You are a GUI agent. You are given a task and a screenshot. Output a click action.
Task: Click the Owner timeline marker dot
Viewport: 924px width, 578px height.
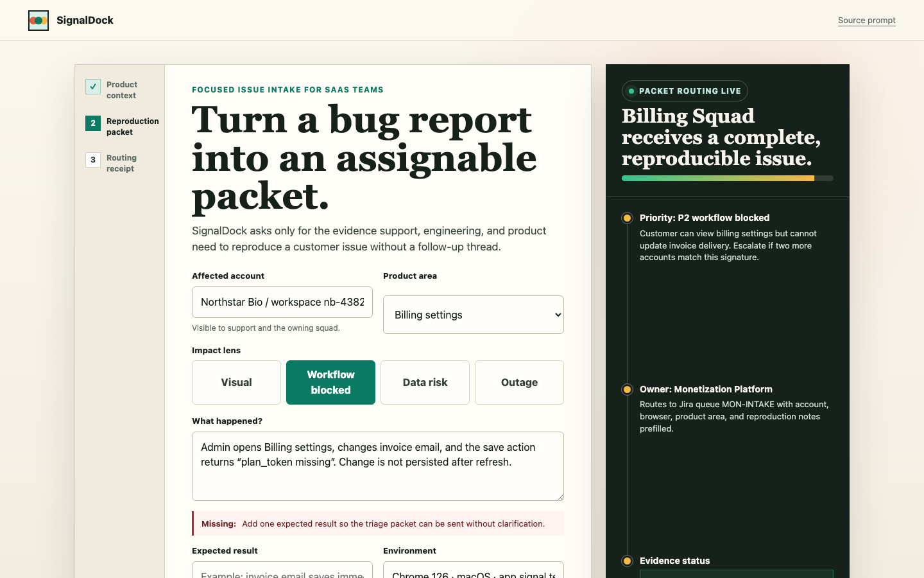point(627,390)
